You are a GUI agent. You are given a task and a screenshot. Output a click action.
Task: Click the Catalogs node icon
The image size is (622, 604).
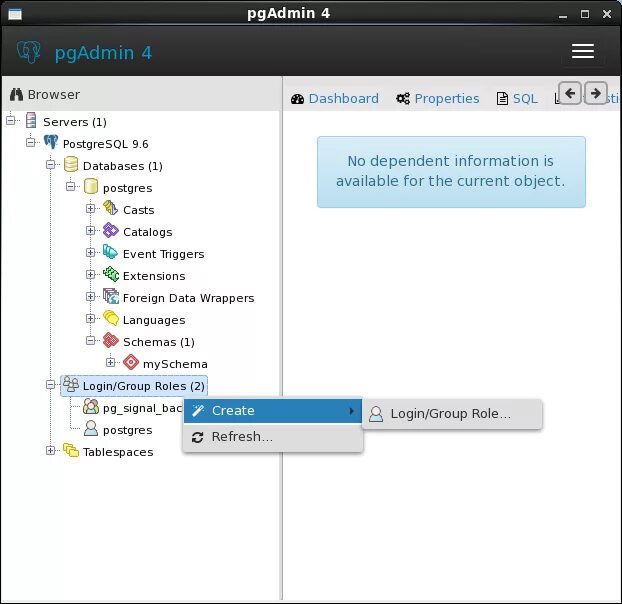pos(111,230)
